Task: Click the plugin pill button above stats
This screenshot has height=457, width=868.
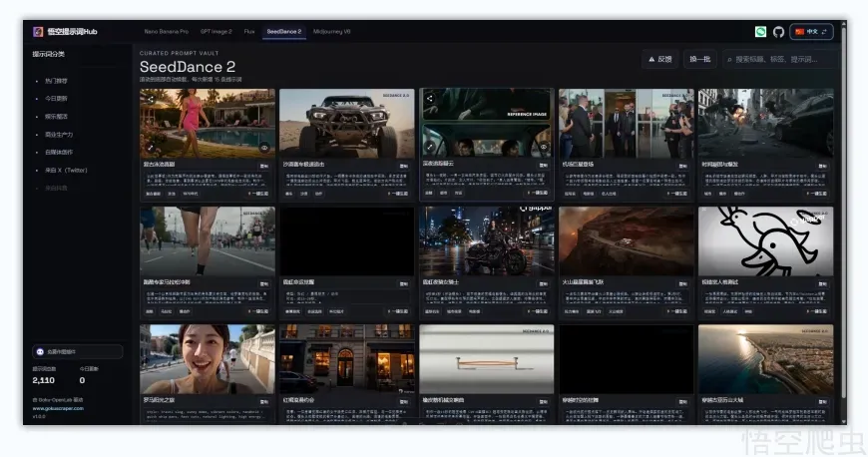Action: (x=78, y=352)
